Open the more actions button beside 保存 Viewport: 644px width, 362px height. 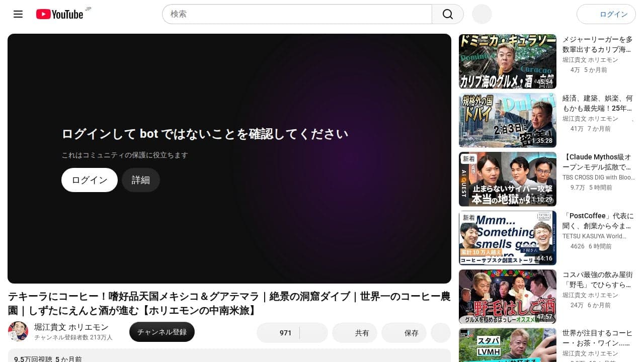pyautogui.click(x=441, y=333)
